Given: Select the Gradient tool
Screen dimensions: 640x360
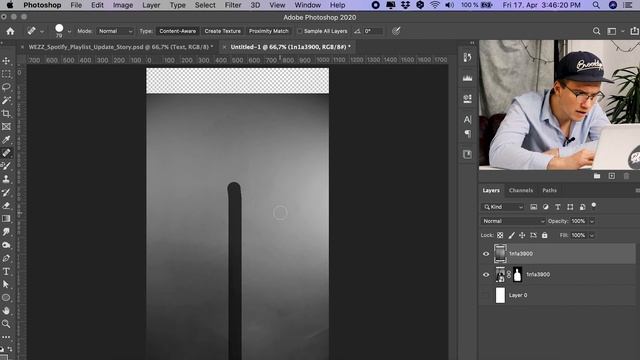Looking at the screenshot, I should point(6,219).
